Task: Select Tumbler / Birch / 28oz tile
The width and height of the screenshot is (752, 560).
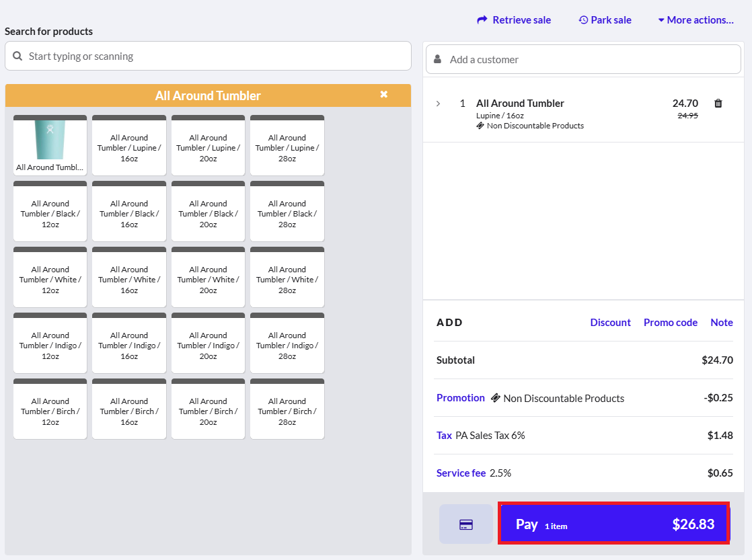Action: point(287,409)
